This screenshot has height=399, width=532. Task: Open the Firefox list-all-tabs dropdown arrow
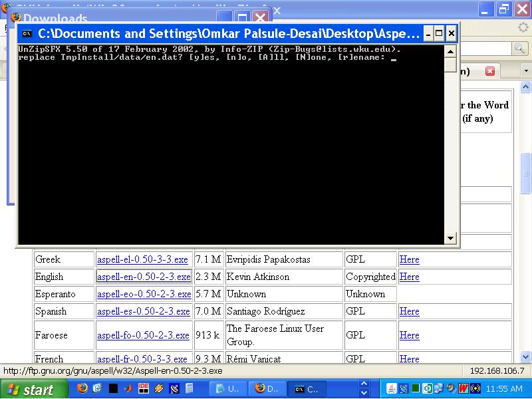(x=526, y=71)
